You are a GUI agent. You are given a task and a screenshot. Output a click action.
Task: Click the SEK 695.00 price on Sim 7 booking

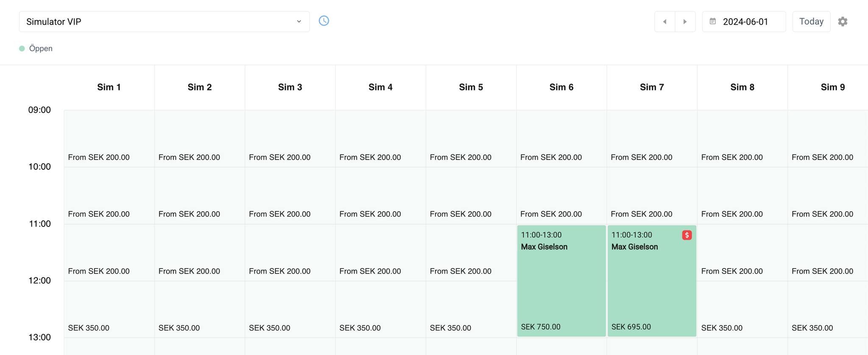click(631, 327)
